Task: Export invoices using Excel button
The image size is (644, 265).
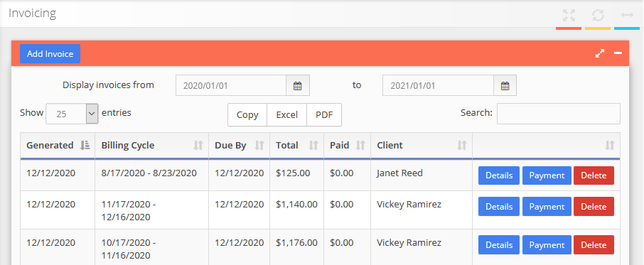Action: coord(286,115)
